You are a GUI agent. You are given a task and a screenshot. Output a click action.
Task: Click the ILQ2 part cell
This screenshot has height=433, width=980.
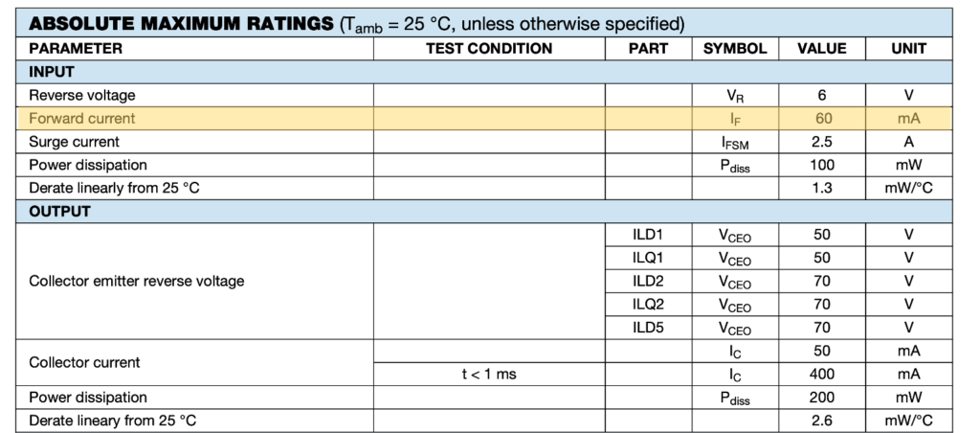pyautogui.click(x=648, y=305)
